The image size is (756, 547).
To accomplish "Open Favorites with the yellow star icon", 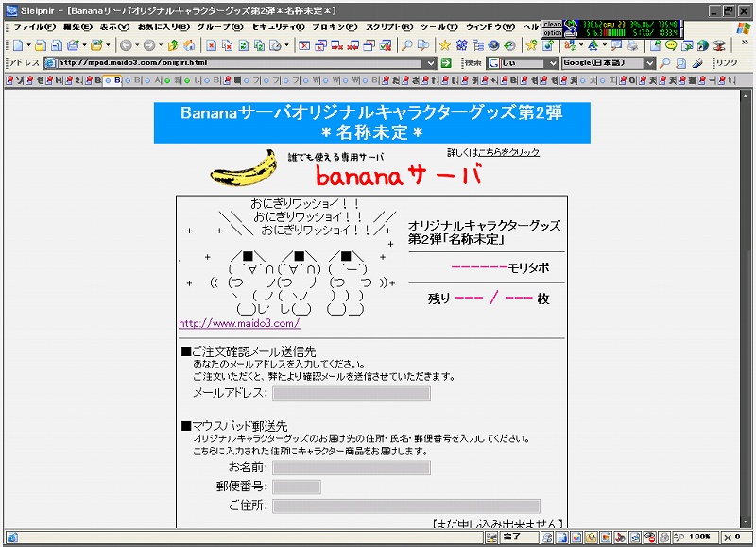I will click(444, 45).
